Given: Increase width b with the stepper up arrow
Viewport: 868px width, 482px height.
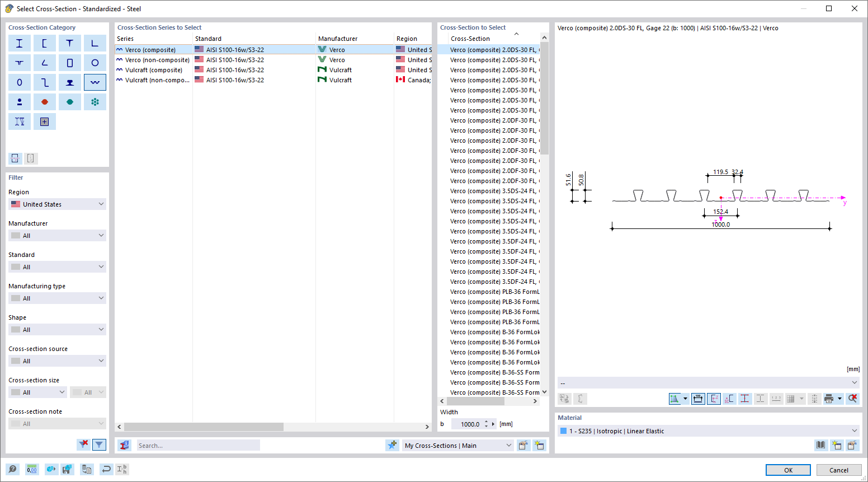Looking at the screenshot, I should click(487, 422).
